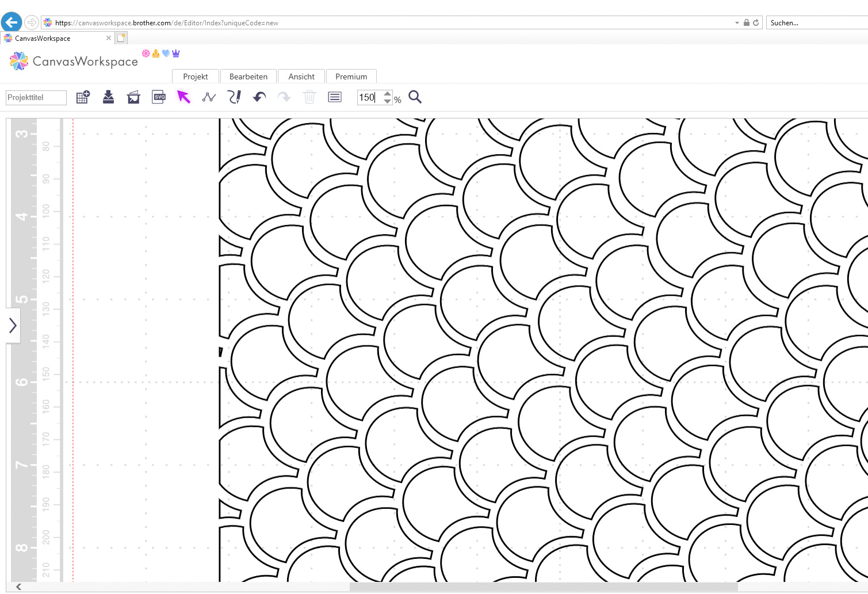
Task: Select the freehand pen drawing tool
Action: pos(234,97)
